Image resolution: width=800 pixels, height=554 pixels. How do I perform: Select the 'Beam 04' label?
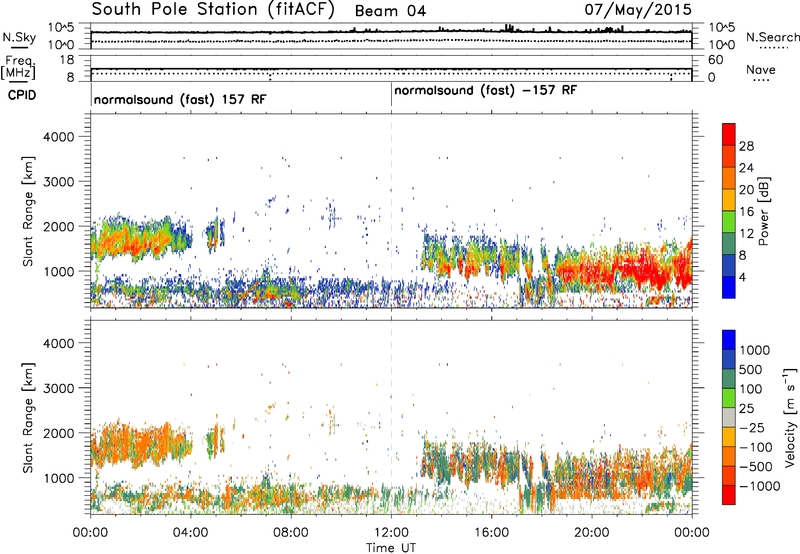pyautogui.click(x=390, y=11)
